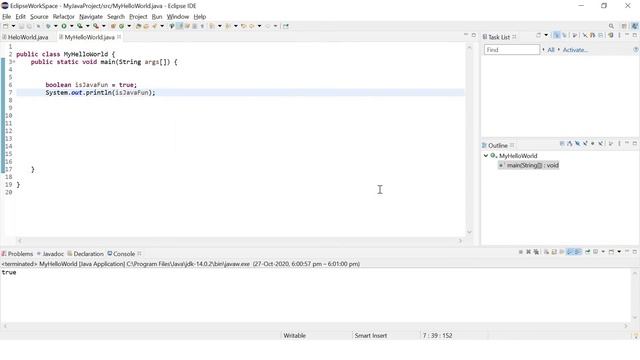640x360 pixels.
Task: Click the Find field in Task List
Action: (x=512, y=50)
